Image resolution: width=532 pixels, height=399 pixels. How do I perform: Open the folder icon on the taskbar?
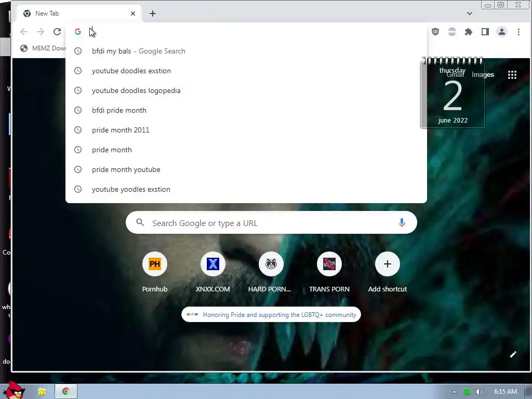click(42, 392)
